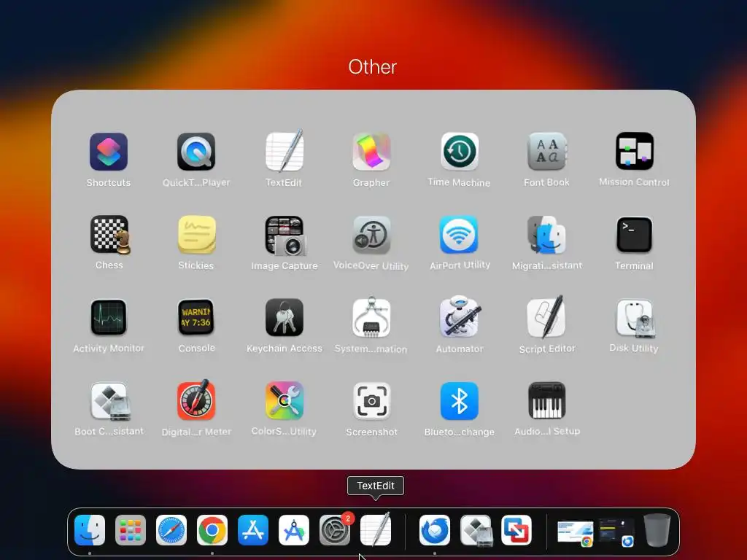747x560 pixels.
Task: Restore the minimized Thunderbird window from Dock
Action: 616,532
